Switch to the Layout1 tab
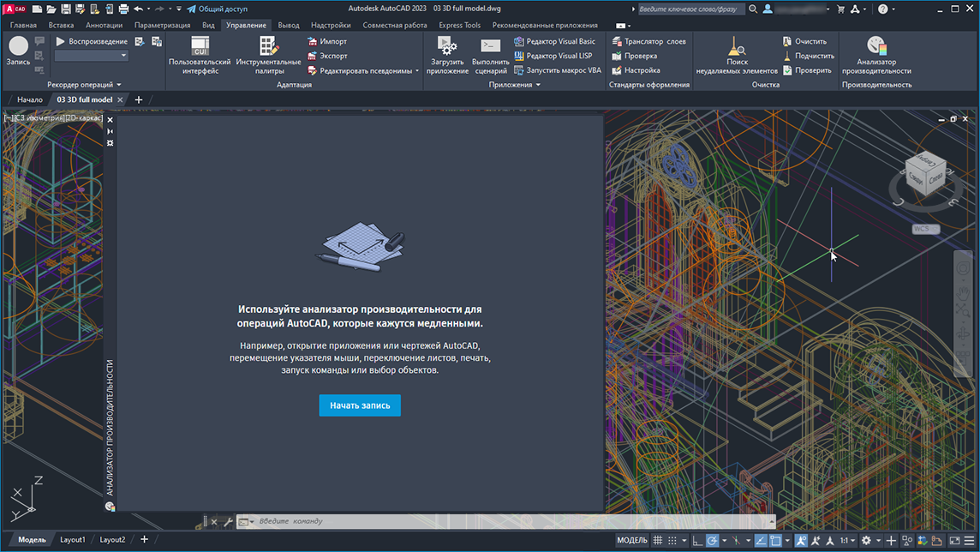Image resolution: width=980 pixels, height=552 pixels. pyautogui.click(x=73, y=539)
